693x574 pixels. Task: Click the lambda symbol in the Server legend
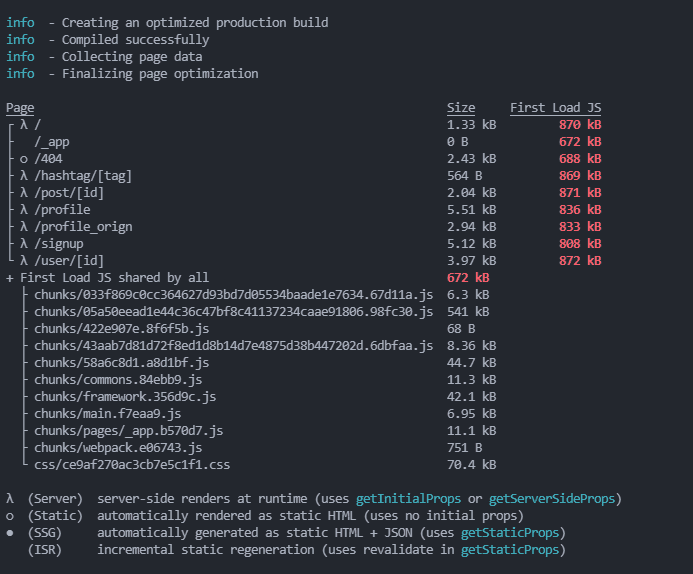tap(10, 499)
